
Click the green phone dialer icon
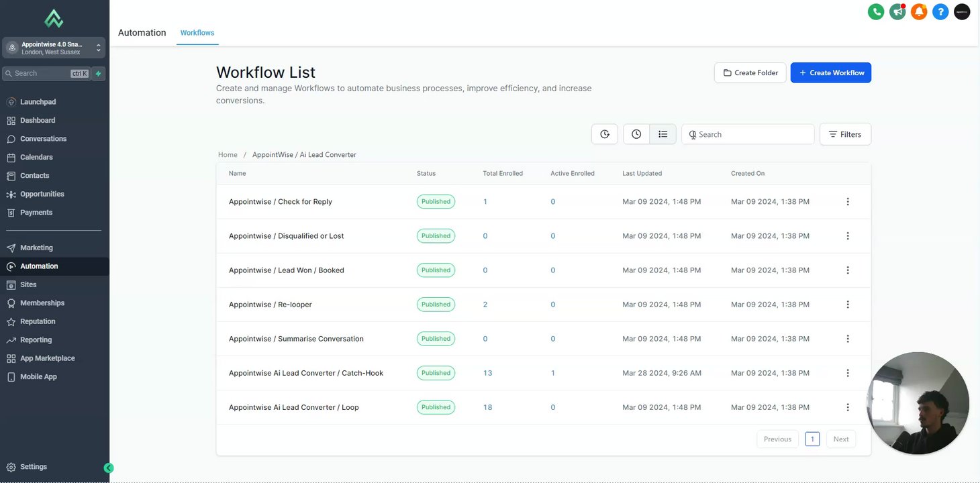(876, 11)
